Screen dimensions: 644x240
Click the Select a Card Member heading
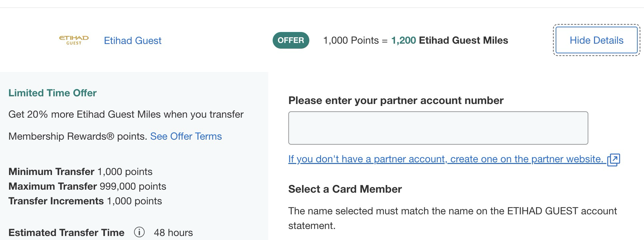[345, 189]
